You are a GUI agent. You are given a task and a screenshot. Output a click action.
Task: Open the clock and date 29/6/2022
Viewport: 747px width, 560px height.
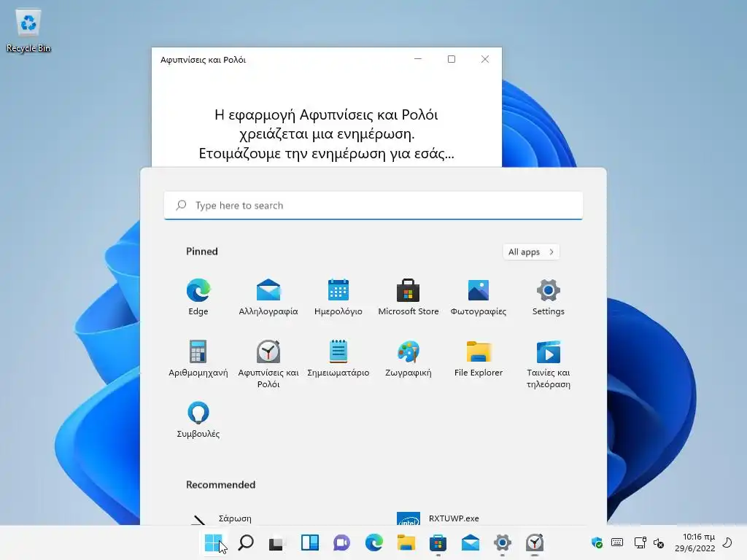(x=695, y=542)
